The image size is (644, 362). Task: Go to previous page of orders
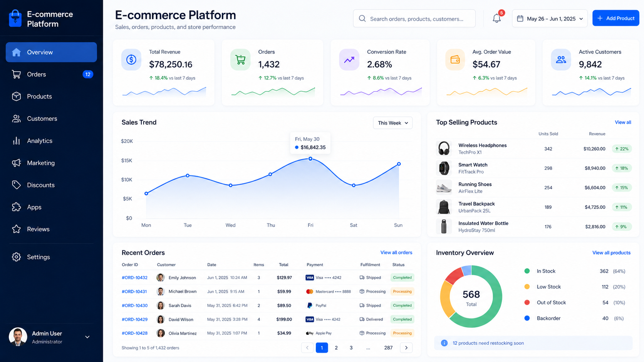point(307,348)
